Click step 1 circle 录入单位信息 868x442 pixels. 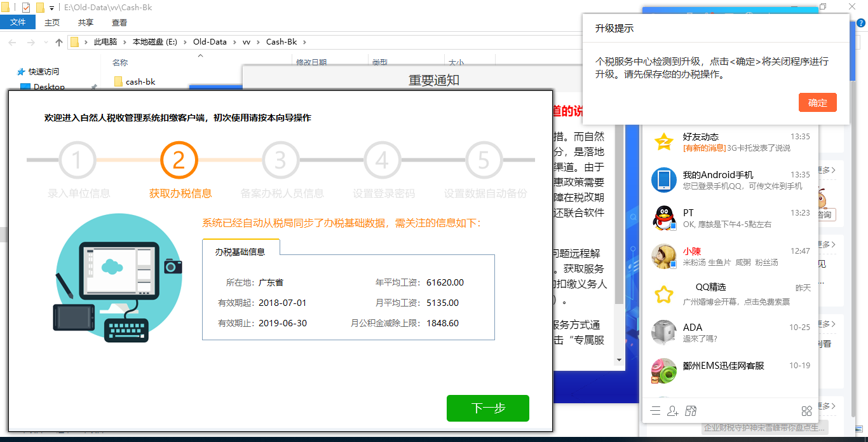78,161
